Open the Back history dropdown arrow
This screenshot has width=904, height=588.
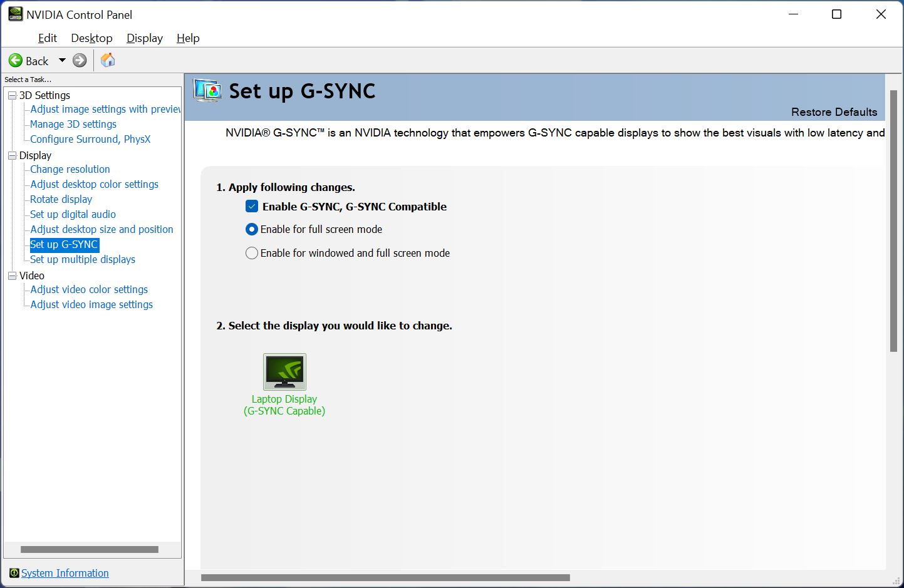point(62,61)
